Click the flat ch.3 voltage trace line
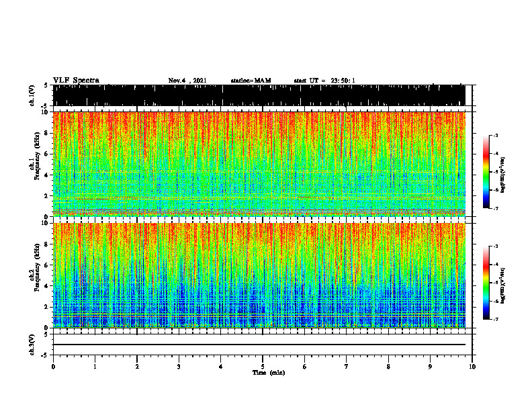 259,345
